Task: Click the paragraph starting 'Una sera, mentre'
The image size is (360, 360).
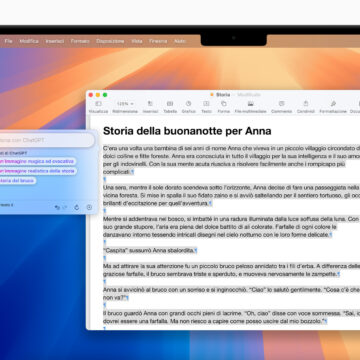Action: pyautogui.click(x=231, y=195)
